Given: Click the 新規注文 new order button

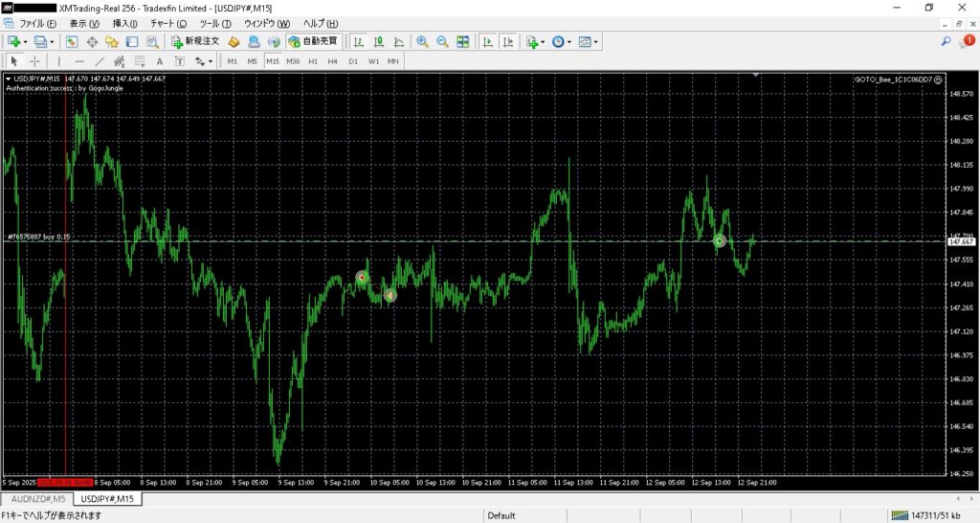Looking at the screenshot, I should (195, 41).
